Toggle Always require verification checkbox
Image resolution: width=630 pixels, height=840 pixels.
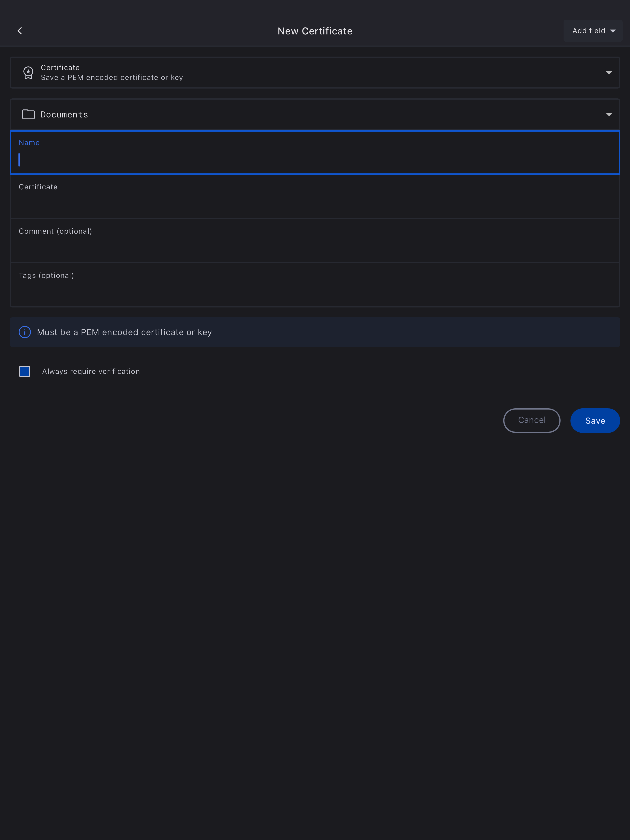(25, 371)
